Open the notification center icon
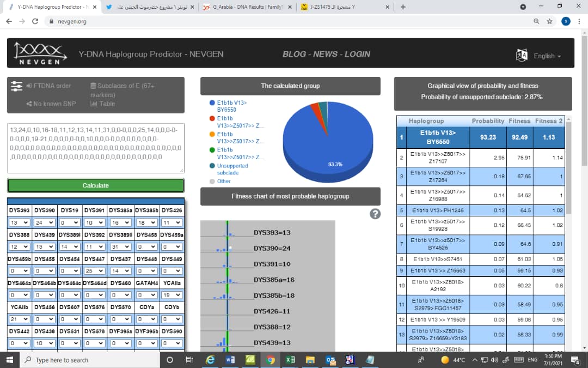588x368 pixels. click(575, 360)
